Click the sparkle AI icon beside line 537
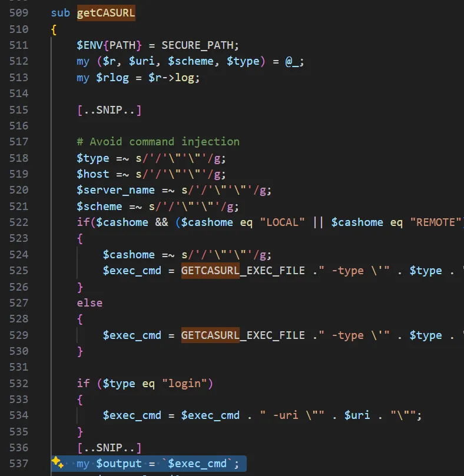464x476 pixels. (x=57, y=462)
